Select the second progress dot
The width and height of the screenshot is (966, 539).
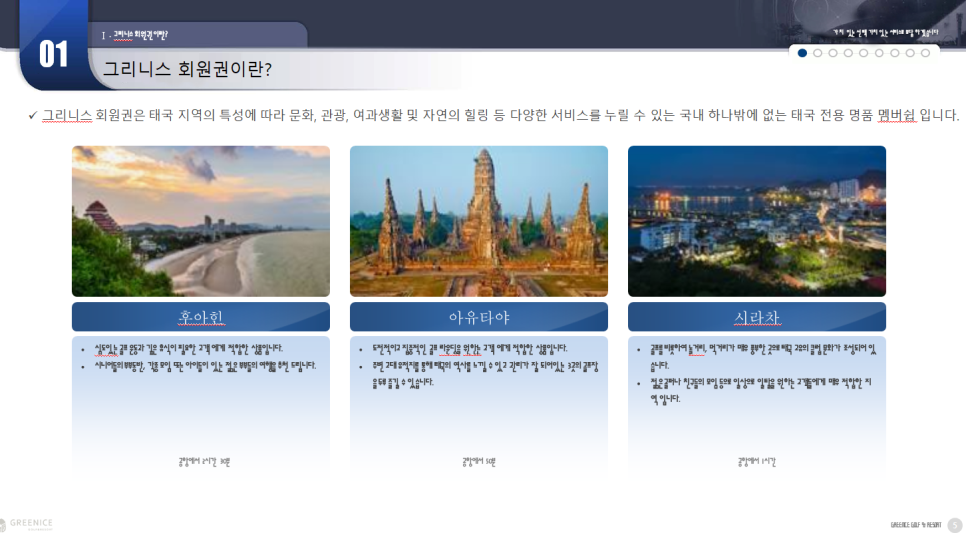818,53
